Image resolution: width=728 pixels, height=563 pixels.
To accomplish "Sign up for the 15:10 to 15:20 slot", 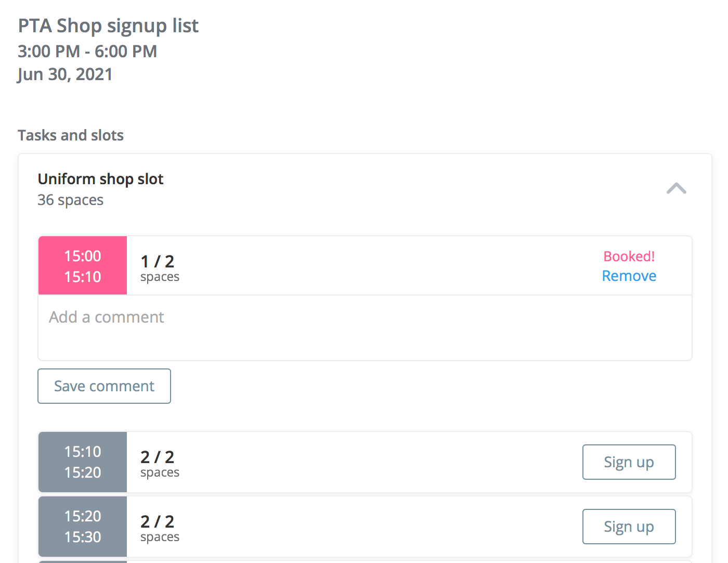I will [629, 462].
